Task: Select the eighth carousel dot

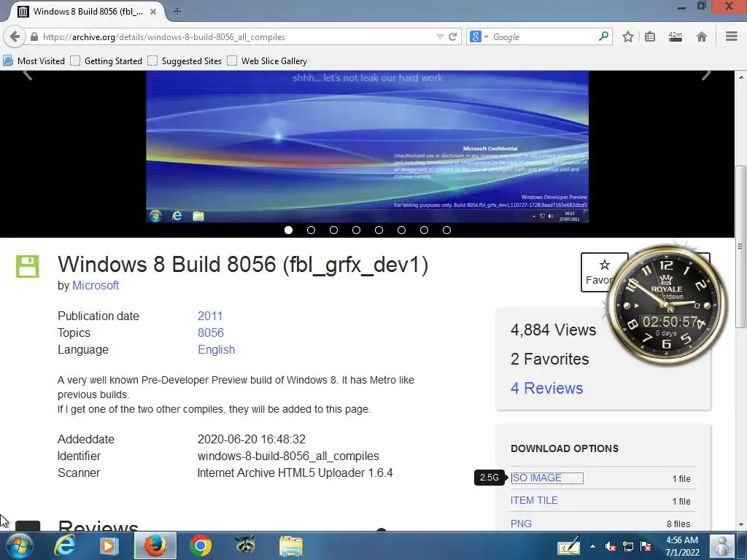Action: [x=446, y=230]
